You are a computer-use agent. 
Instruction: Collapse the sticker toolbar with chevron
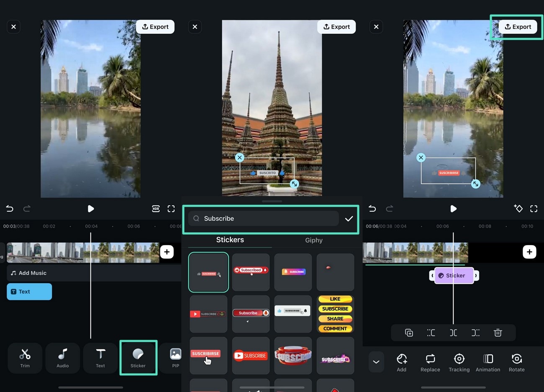coord(376,362)
